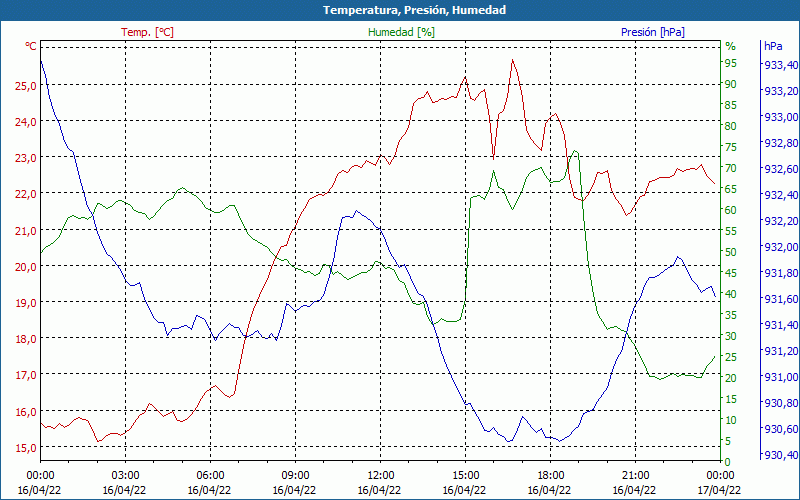Click the 17,0 temperature axis value
Image resolution: width=800 pixels, height=500 pixels.
tap(26, 376)
